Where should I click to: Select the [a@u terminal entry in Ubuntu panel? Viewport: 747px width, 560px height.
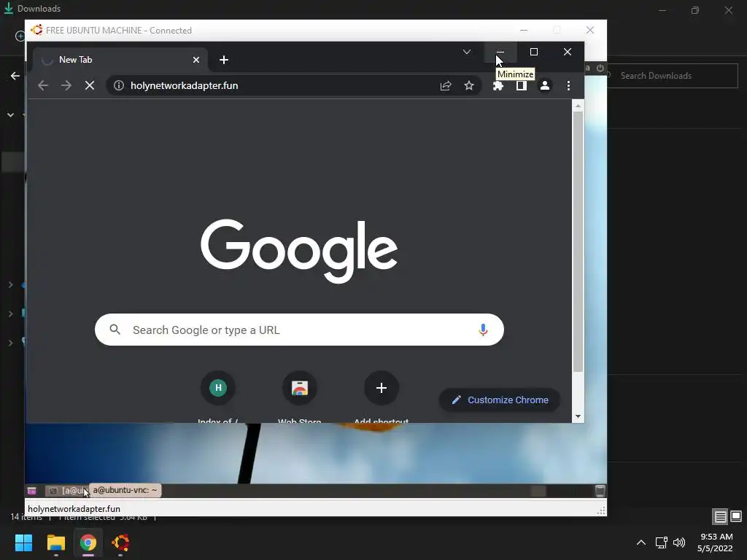(67, 491)
